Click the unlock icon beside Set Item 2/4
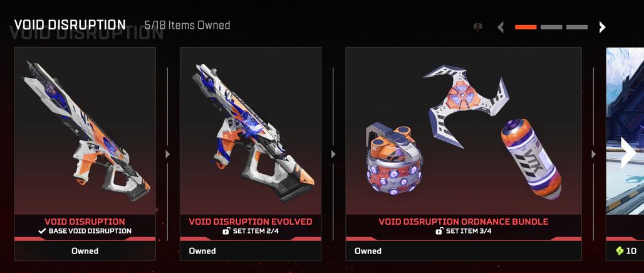Viewport: 644px width, 273px height. click(x=226, y=231)
